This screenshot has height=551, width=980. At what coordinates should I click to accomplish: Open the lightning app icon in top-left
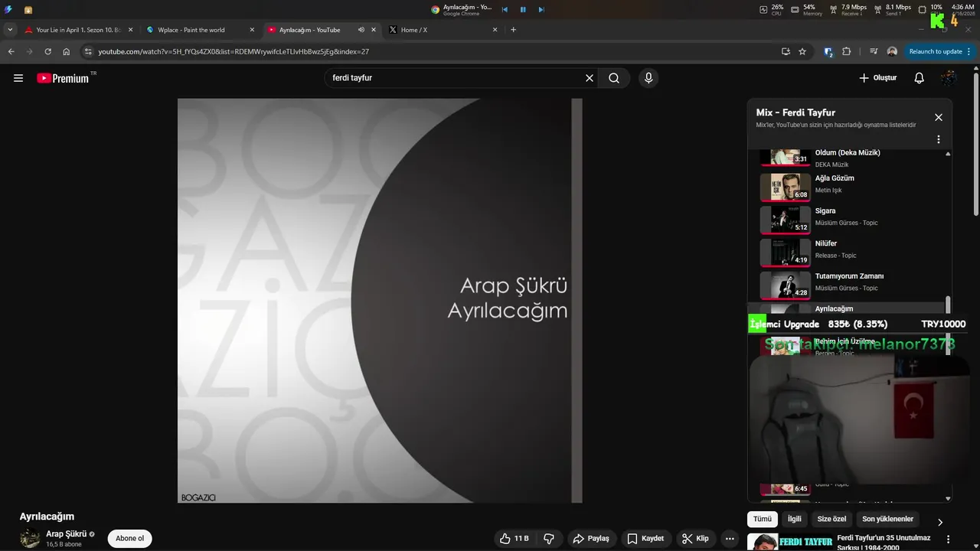click(x=8, y=9)
